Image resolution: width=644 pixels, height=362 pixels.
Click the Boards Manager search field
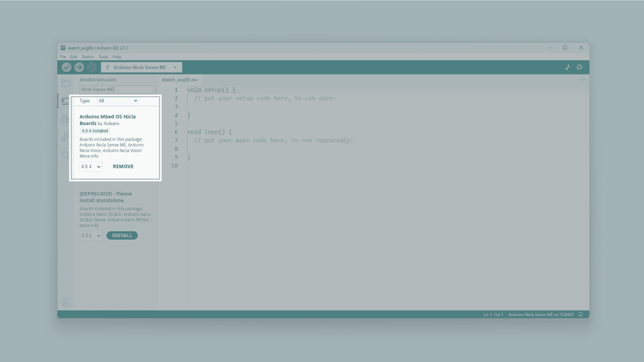coord(117,89)
